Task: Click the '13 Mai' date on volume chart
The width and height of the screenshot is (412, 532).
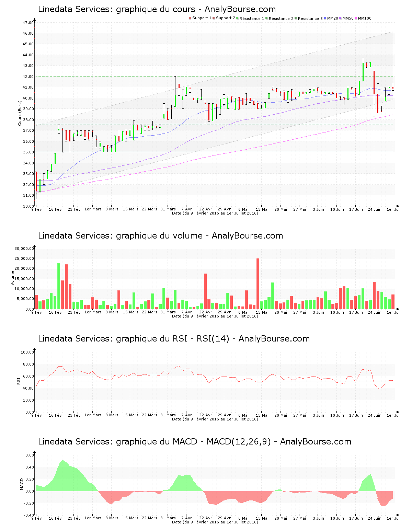Action: pos(262,312)
